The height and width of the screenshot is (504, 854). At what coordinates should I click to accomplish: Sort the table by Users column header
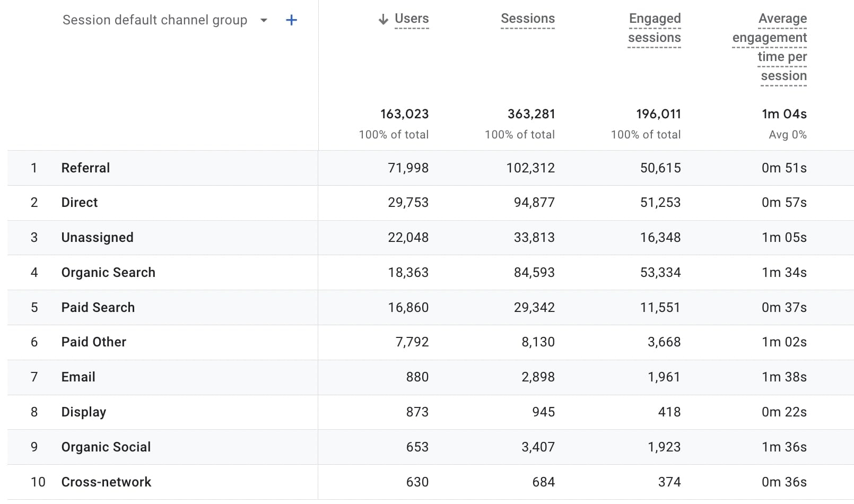[x=412, y=19]
